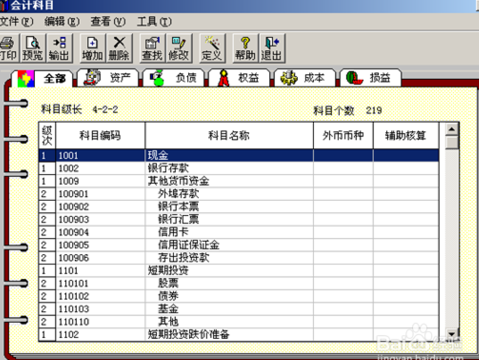Delete selected account with 删除
Viewport: 479px width, 360px height.
click(119, 48)
